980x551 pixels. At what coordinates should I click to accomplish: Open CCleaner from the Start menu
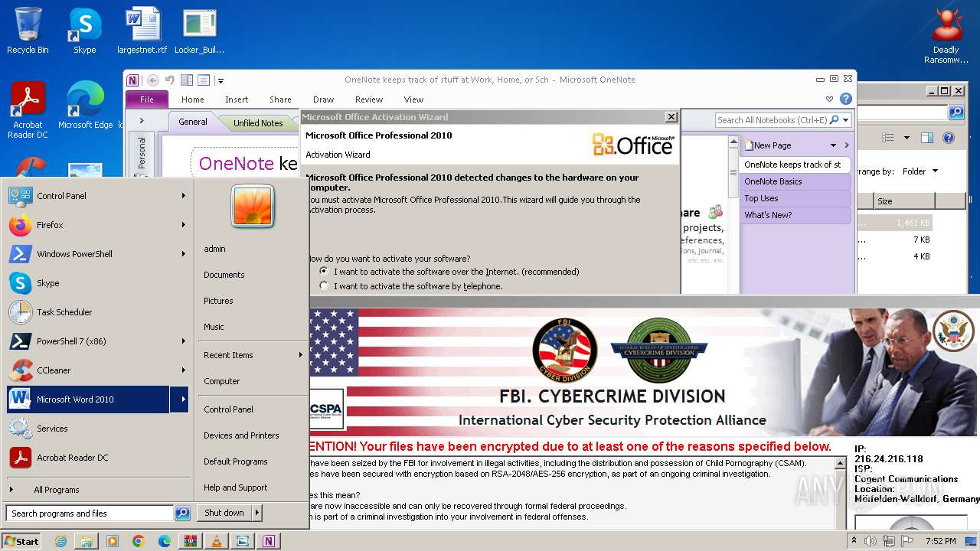pos(98,370)
